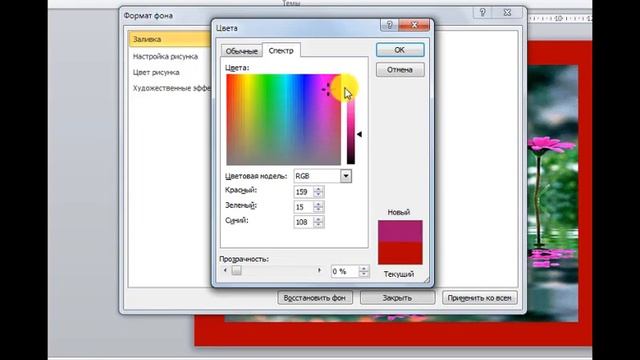Click the left arrow of Прозрачность slider
This screenshot has width=640, height=360.
click(x=225, y=270)
